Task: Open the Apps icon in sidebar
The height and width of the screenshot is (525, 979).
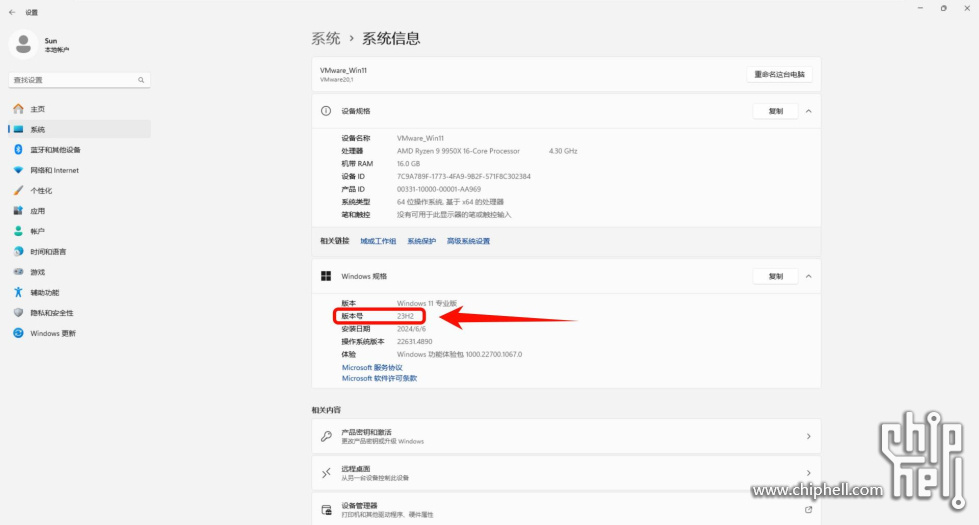Action: (18, 211)
